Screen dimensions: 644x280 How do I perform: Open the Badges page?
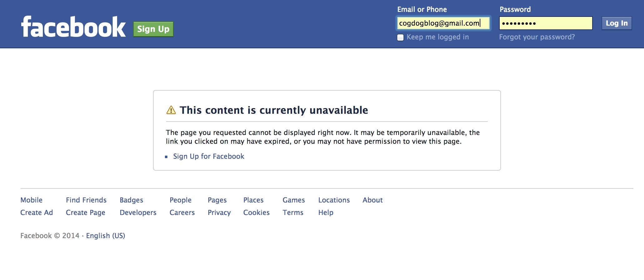click(x=131, y=200)
